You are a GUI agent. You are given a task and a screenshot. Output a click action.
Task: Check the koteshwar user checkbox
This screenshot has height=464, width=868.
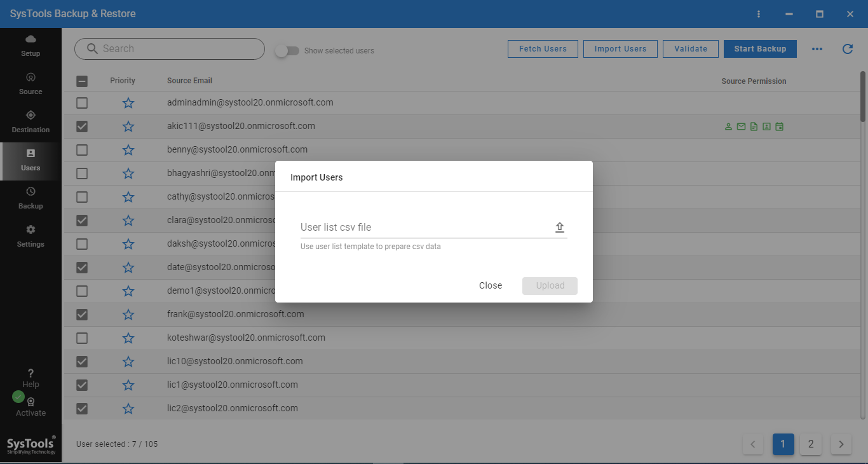82,338
